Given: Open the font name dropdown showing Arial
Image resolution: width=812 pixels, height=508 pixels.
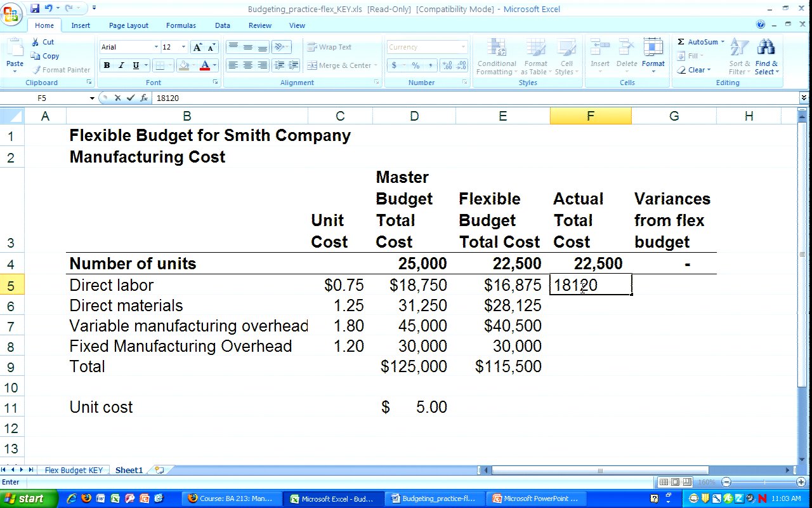Looking at the screenshot, I should point(156,47).
